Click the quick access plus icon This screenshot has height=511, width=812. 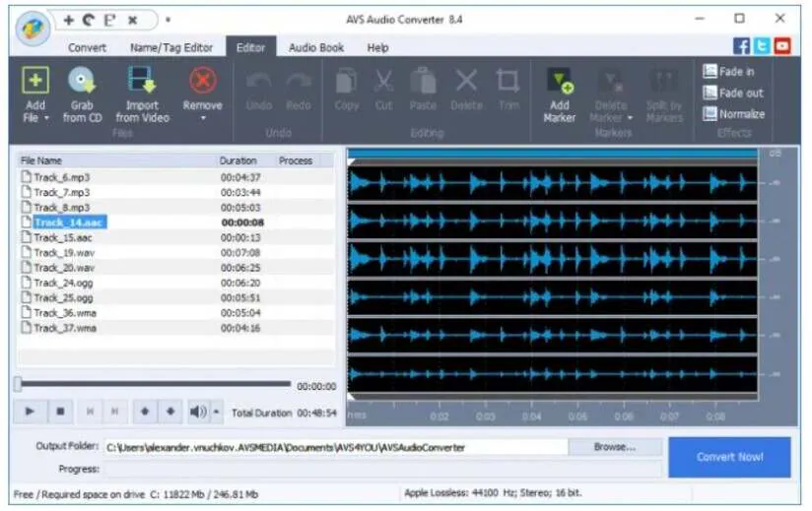pos(68,20)
